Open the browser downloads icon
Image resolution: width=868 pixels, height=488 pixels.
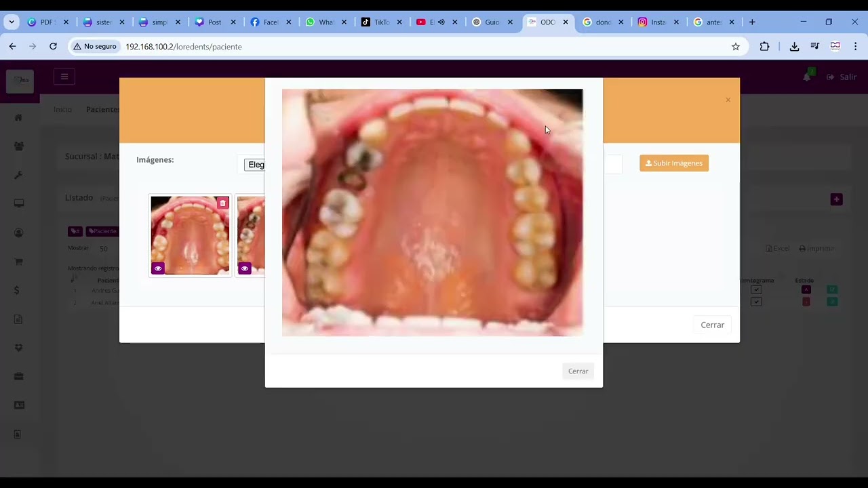pos(794,47)
